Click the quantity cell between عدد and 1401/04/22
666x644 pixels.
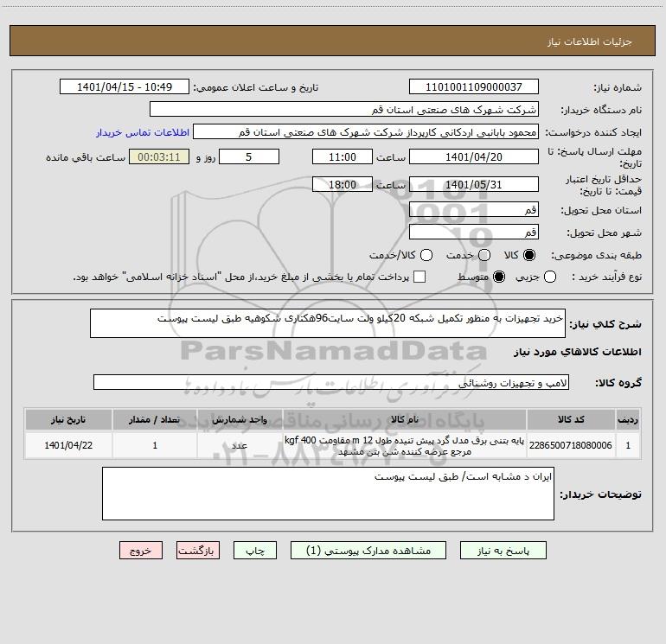coord(155,445)
